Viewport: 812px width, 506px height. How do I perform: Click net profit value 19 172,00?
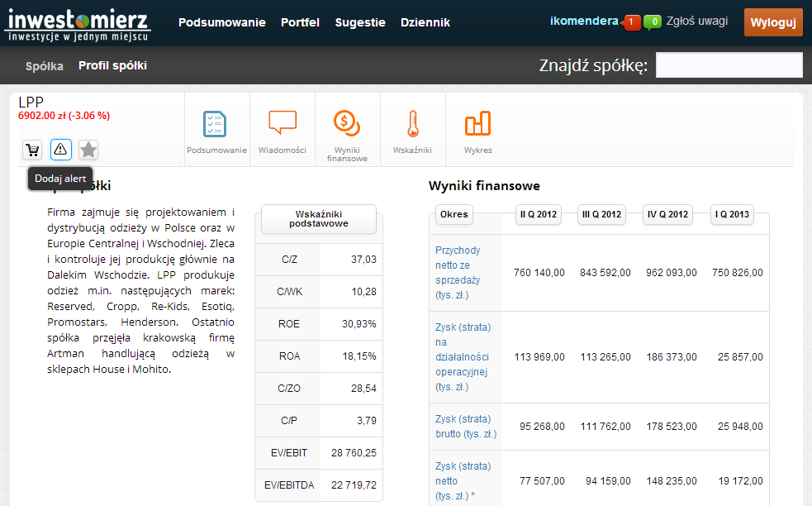pos(740,481)
